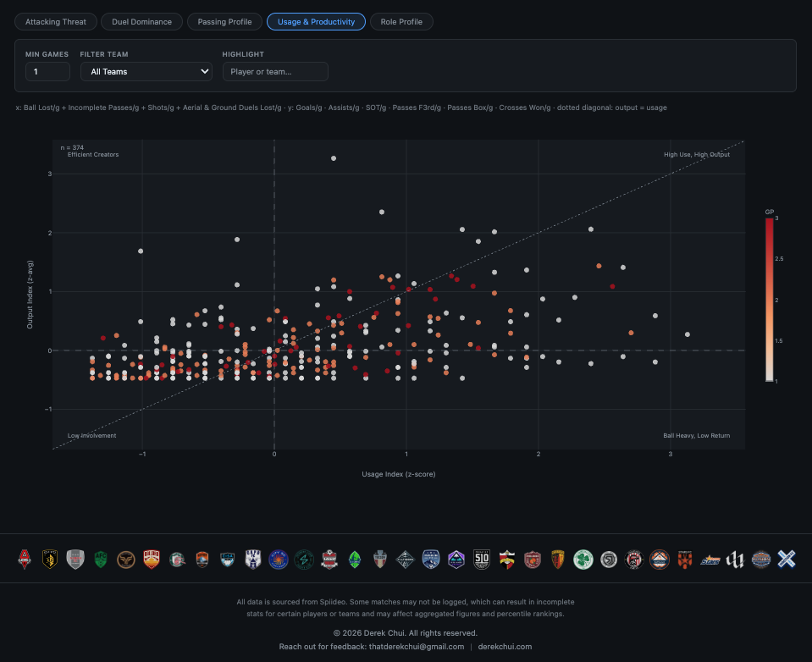The image size is (812, 662).
Task: Open the thatderekchui@gmail.com feedback link
Action: click(417, 647)
